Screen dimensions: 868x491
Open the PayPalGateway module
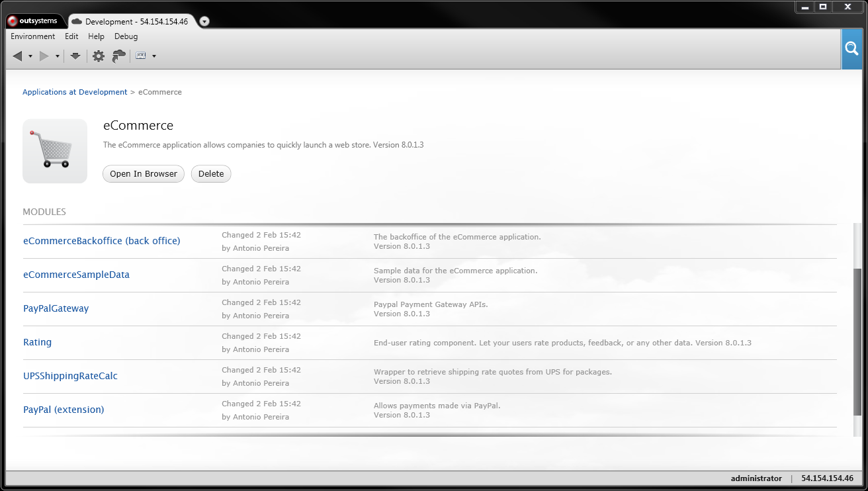tap(56, 308)
